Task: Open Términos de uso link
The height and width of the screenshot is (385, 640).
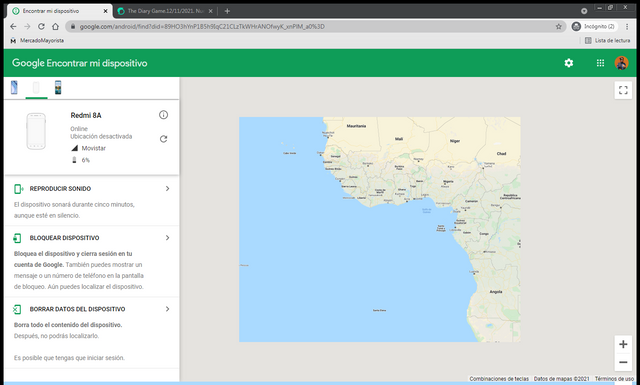Action: [x=614, y=379]
